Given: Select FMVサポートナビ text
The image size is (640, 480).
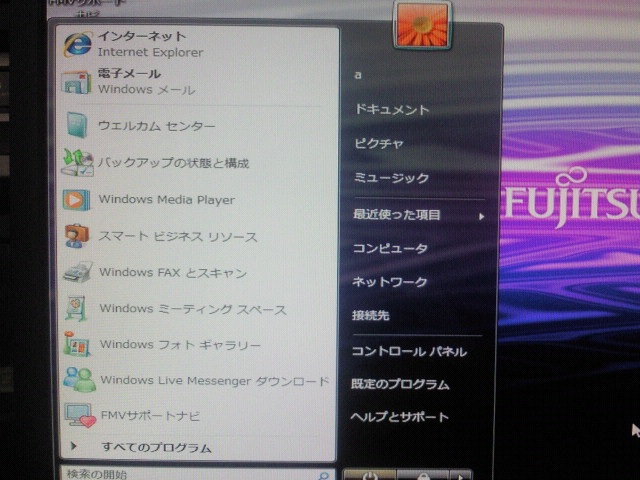Looking at the screenshot, I should [150, 416].
